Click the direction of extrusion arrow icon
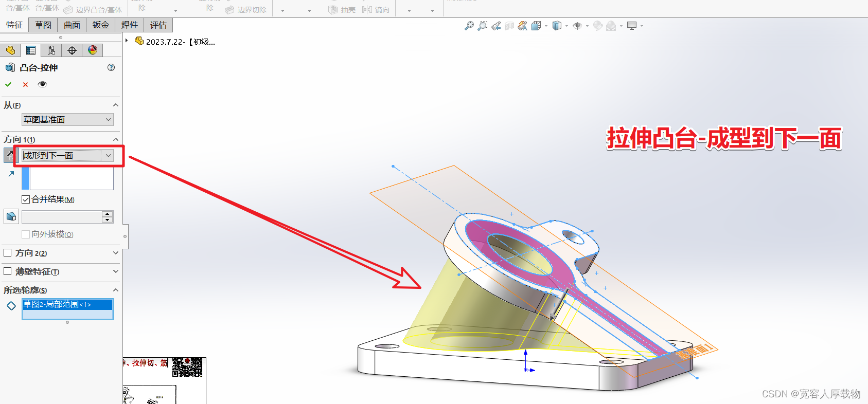Viewport: 868px width, 404px height. click(x=11, y=174)
